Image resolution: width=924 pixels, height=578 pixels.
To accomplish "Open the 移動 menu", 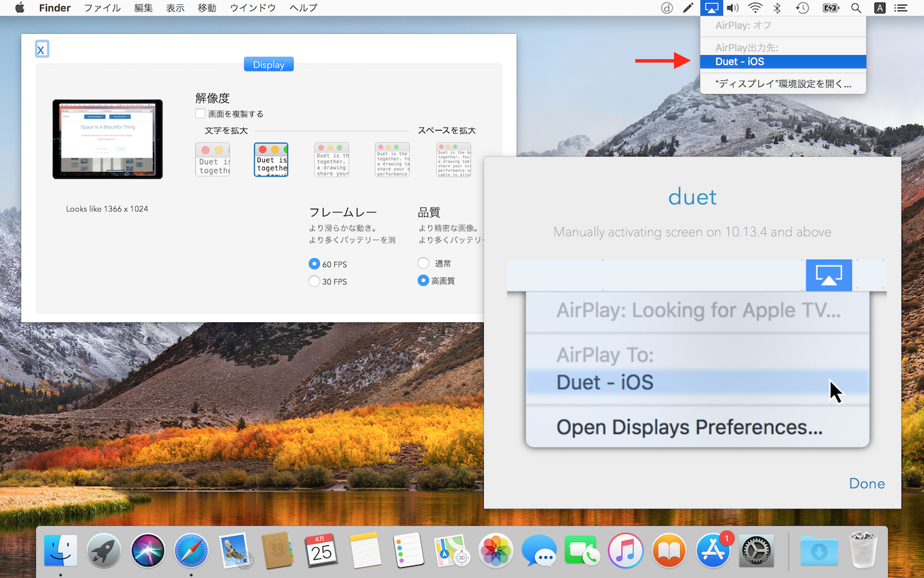I will 207,8.
